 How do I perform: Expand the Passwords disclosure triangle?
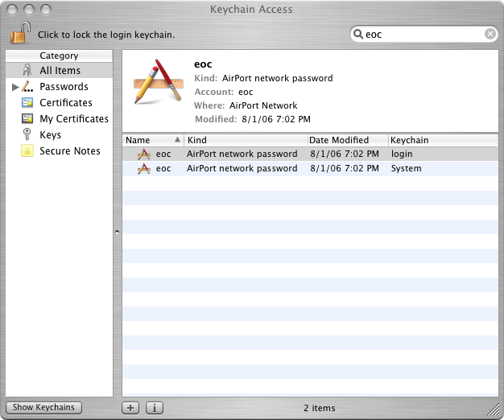click(x=15, y=87)
